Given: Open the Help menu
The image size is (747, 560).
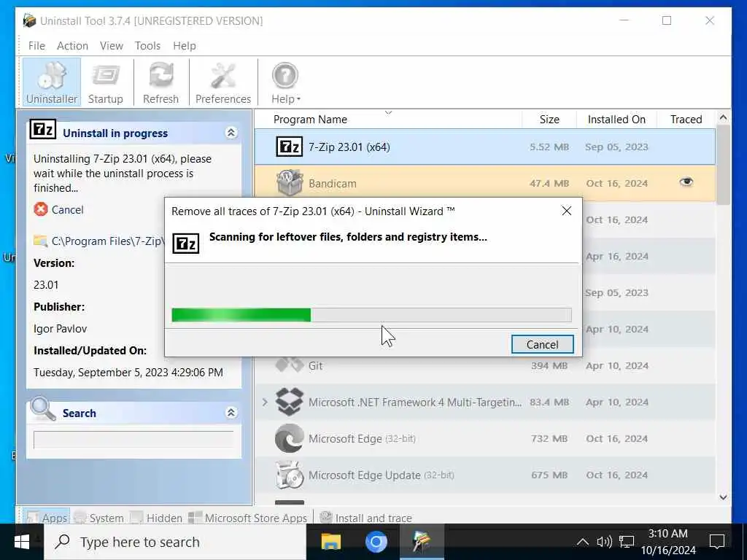Looking at the screenshot, I should click(185, 46).
